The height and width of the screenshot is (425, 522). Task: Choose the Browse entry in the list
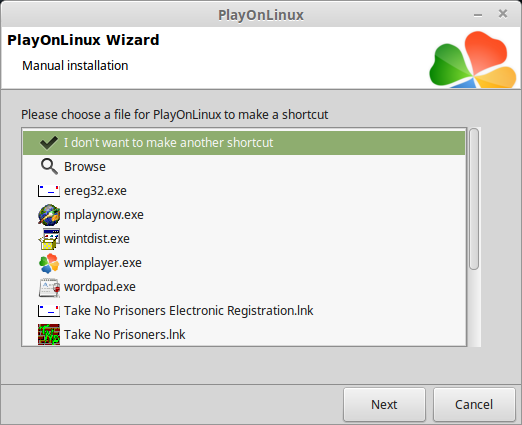[x=244, y=167]
